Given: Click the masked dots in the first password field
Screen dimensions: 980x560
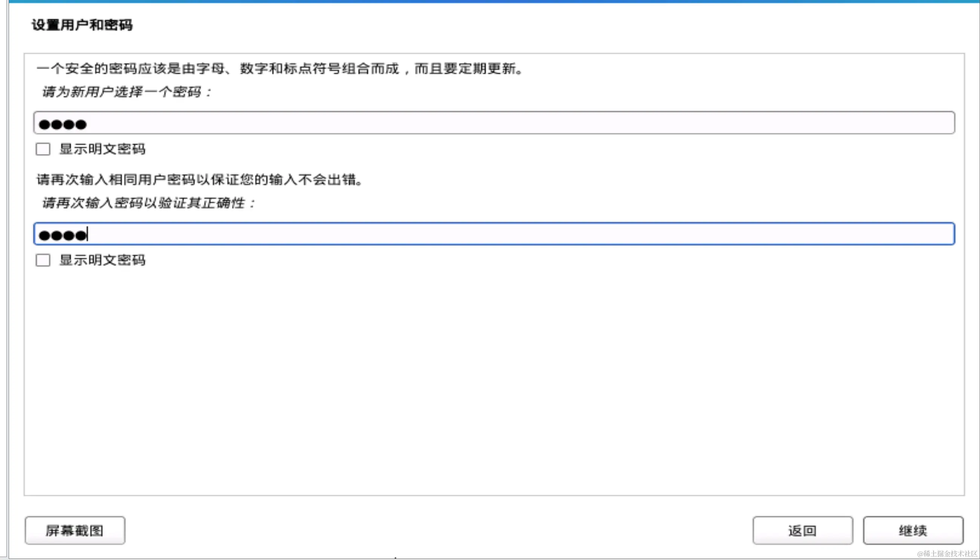Looking at the screenshot, I should click(63, 125).
